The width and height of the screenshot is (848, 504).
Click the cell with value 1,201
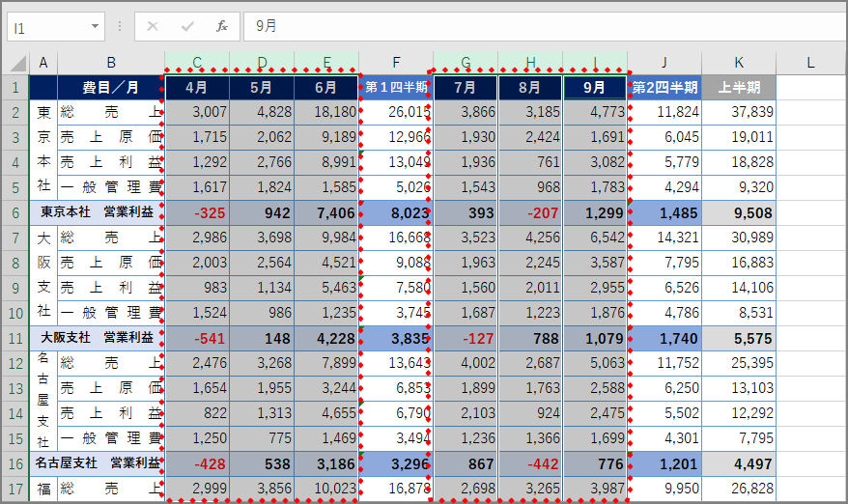point(664,464)
